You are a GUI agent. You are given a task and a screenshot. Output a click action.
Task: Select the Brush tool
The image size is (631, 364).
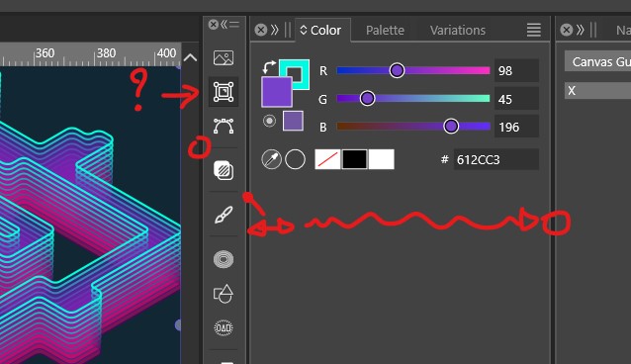click(224, 215)
